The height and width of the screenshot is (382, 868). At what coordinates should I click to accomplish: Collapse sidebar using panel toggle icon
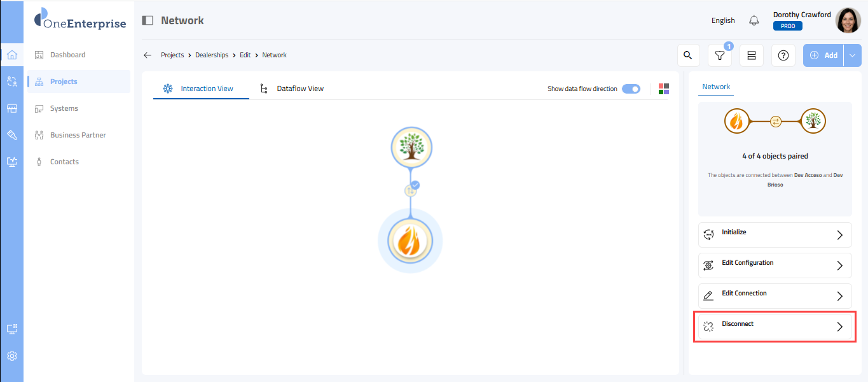coord(148,20)
